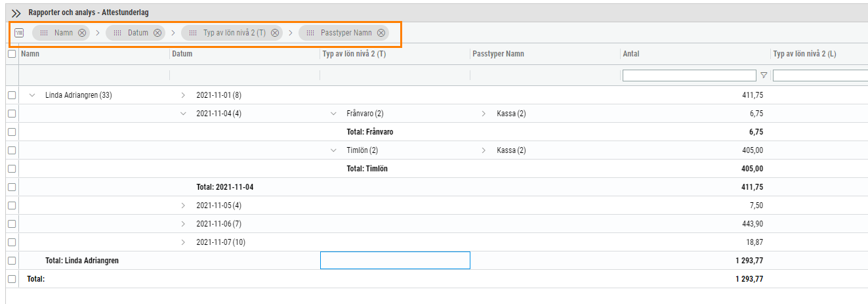Collapse the Linda Adriangren (33) group
This screenshot has height=304, width=868.
point(32,95)
